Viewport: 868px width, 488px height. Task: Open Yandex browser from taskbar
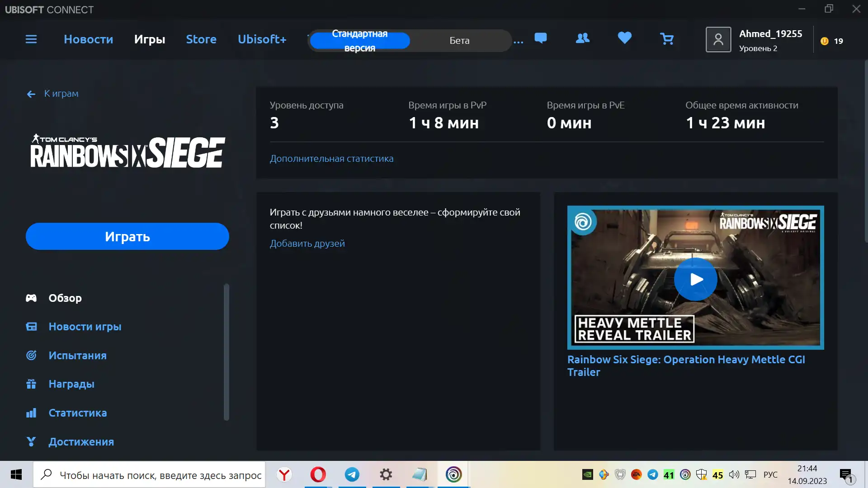tap(284, 474)
